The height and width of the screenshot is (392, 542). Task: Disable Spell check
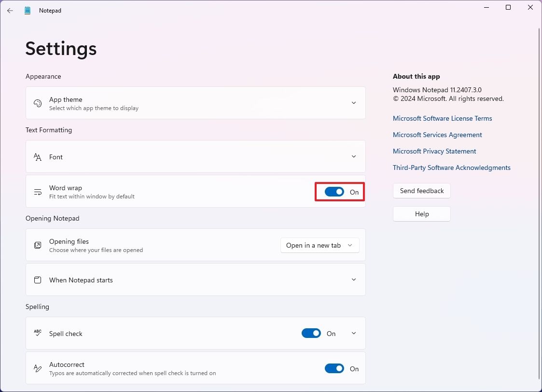tap(311, 333)
